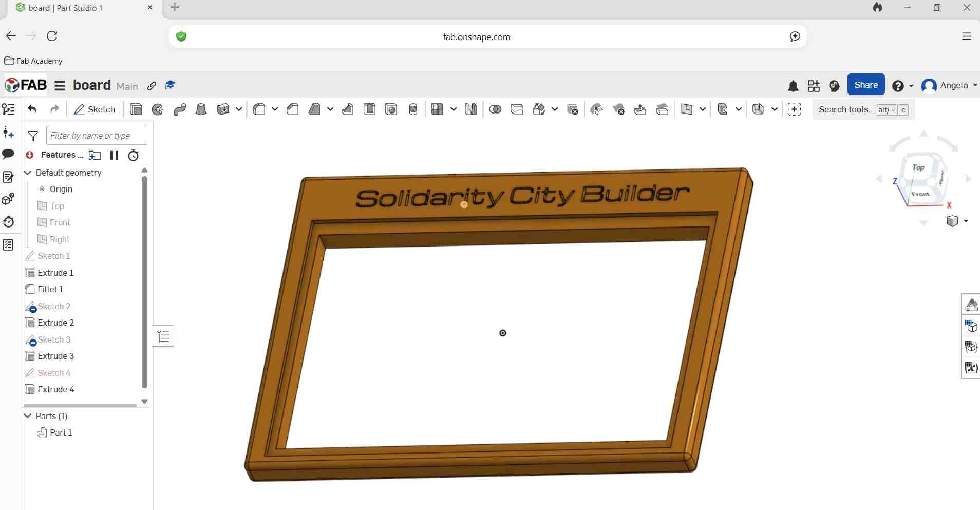Open notifications bell
The width and height of the screenshot is (980, 510).
(793, 86)
